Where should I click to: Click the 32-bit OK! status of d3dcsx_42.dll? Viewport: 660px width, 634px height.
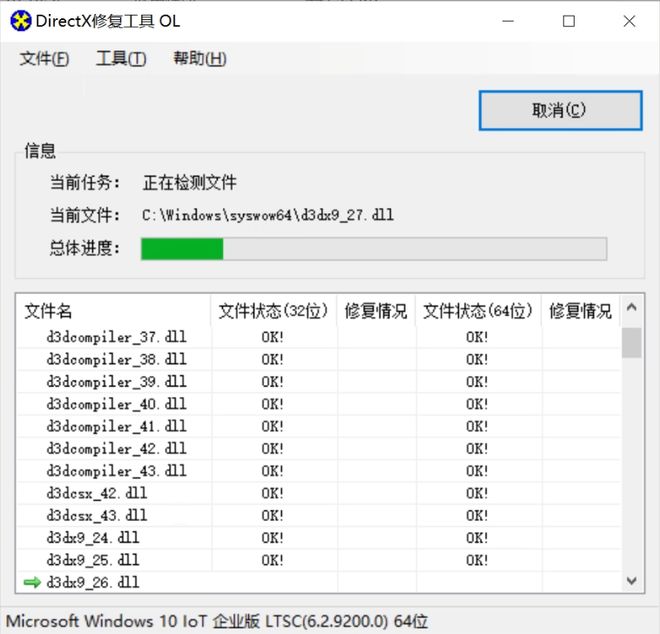pos(272,493)
